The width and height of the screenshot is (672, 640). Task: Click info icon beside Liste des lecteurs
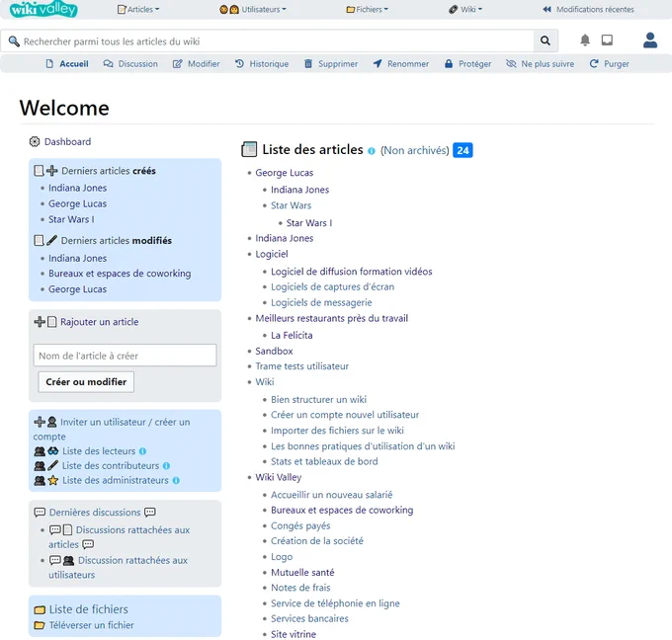tap(142, 451)
